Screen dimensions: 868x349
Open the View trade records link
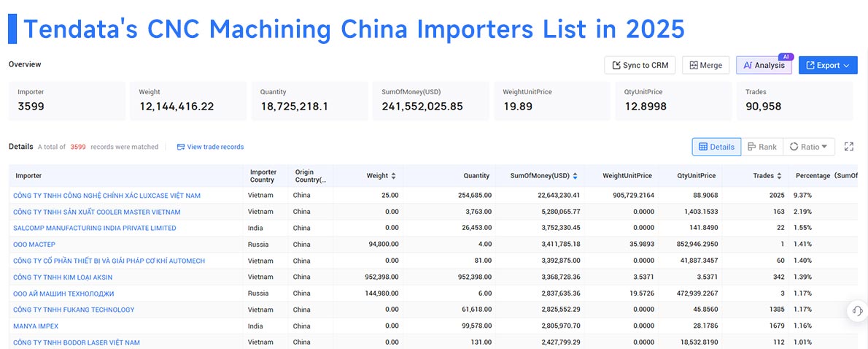click(x=210, y=147)
